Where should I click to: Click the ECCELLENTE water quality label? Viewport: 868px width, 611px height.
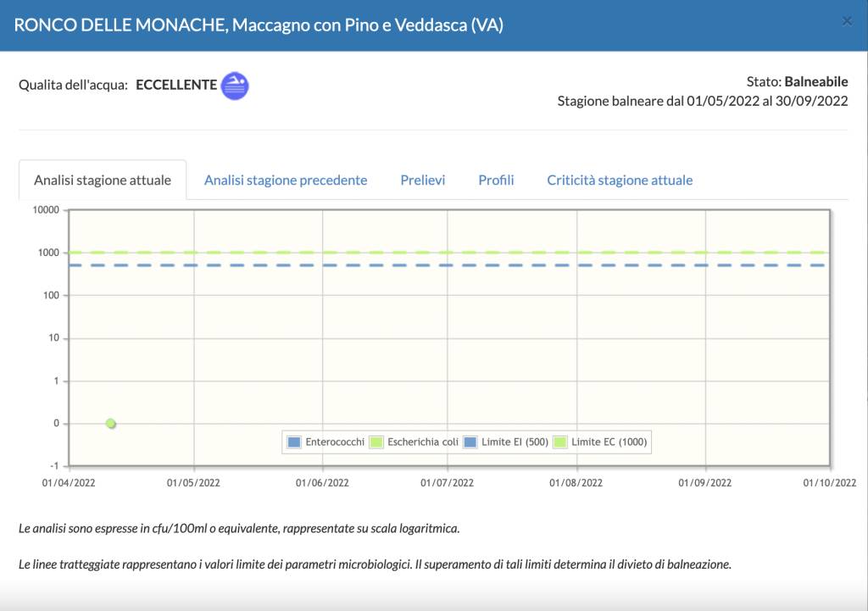coord(176,86)
